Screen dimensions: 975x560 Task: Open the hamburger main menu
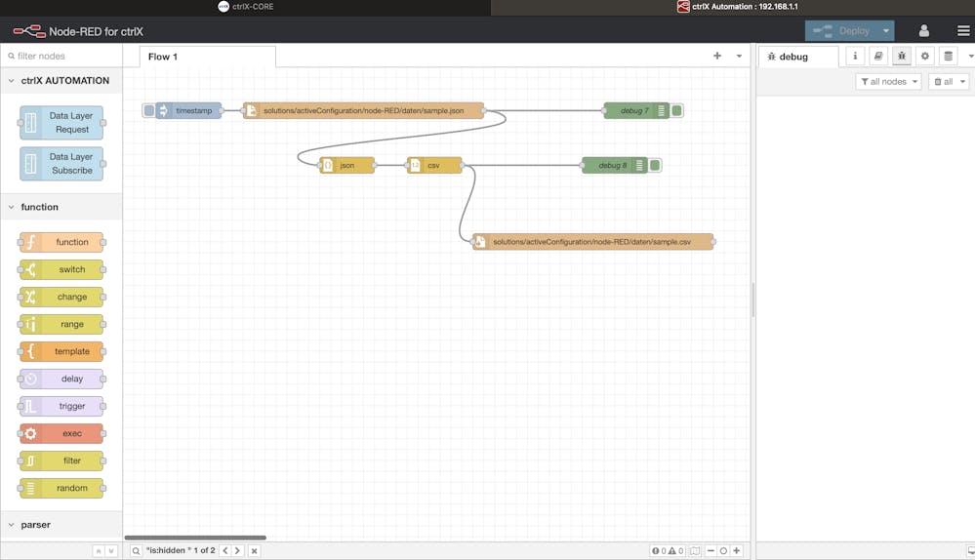(963, 30)
